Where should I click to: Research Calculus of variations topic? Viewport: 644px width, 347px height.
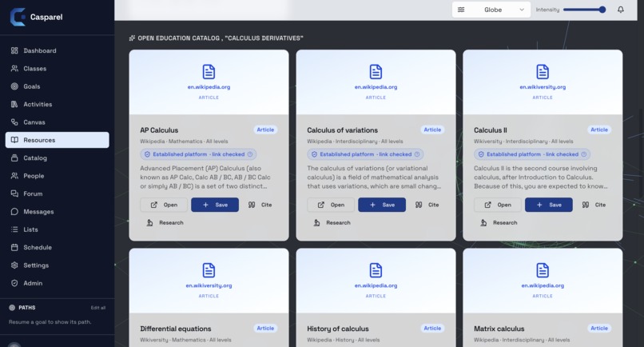coord(332,222)
